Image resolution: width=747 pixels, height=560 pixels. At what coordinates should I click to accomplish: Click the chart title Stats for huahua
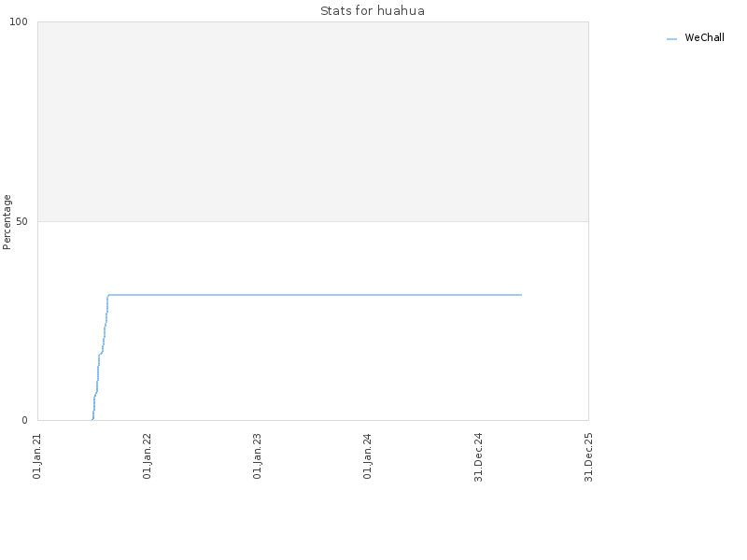click(372, 11)
